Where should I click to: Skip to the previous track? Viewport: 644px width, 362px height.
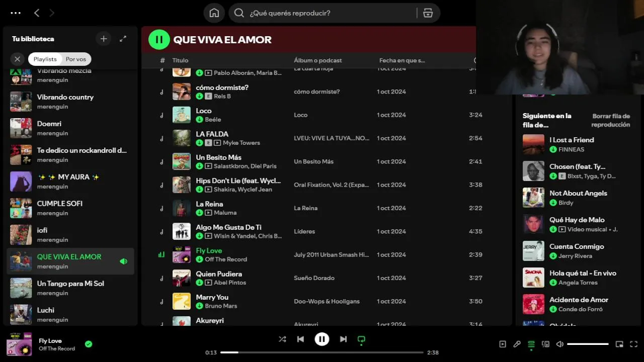(x=300, y=339)
